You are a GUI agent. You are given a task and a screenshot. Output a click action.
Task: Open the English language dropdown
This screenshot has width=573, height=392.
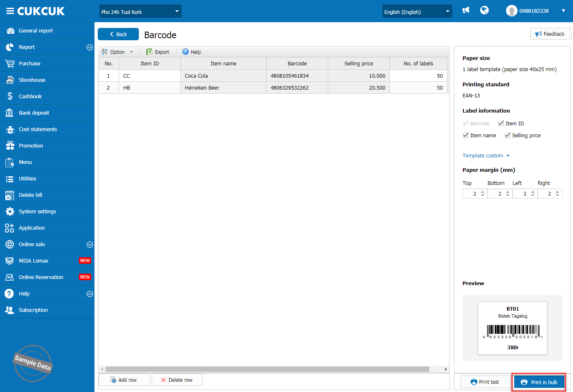pyautogui.click(x=417, y=12)
